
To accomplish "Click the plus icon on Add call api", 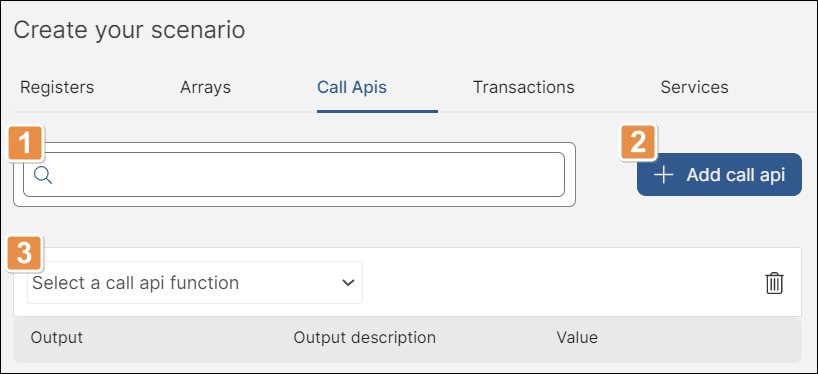I will (x=664, y=175).
